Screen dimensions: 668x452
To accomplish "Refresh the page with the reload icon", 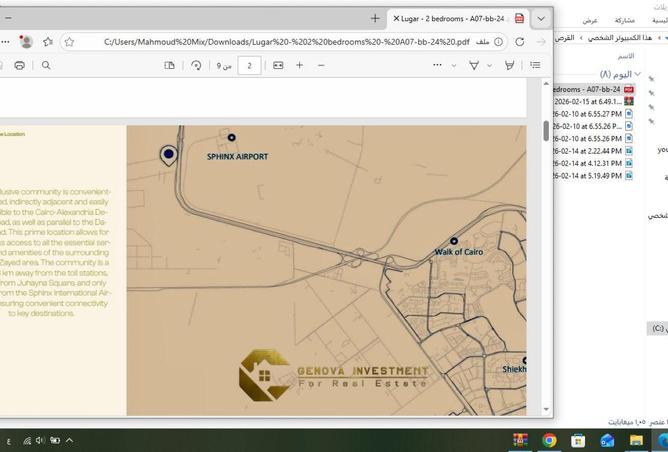I will (519, 42).
